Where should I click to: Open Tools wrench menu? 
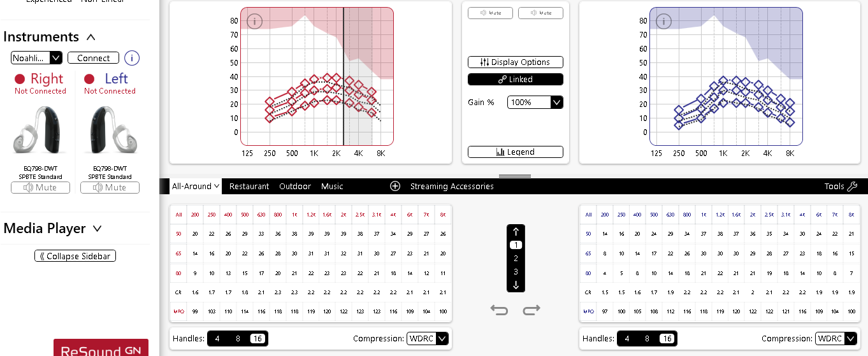(841, 186)
